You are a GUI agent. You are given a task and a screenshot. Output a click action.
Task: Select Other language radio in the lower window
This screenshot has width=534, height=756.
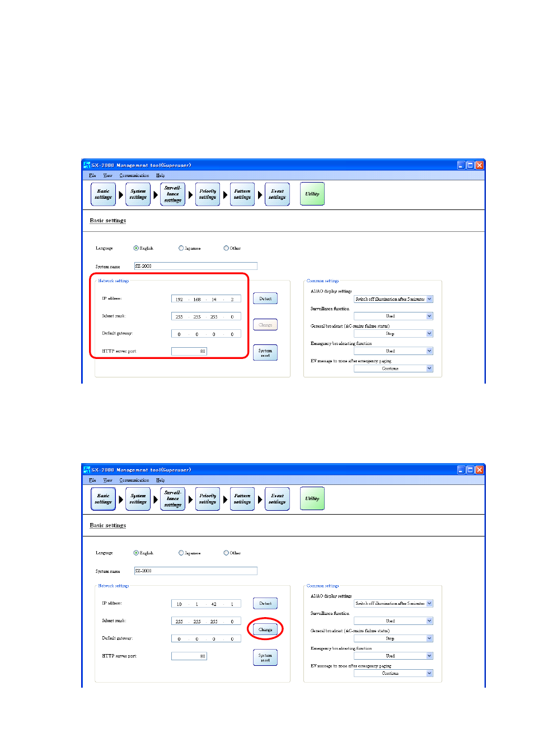[x=226, y=553]
